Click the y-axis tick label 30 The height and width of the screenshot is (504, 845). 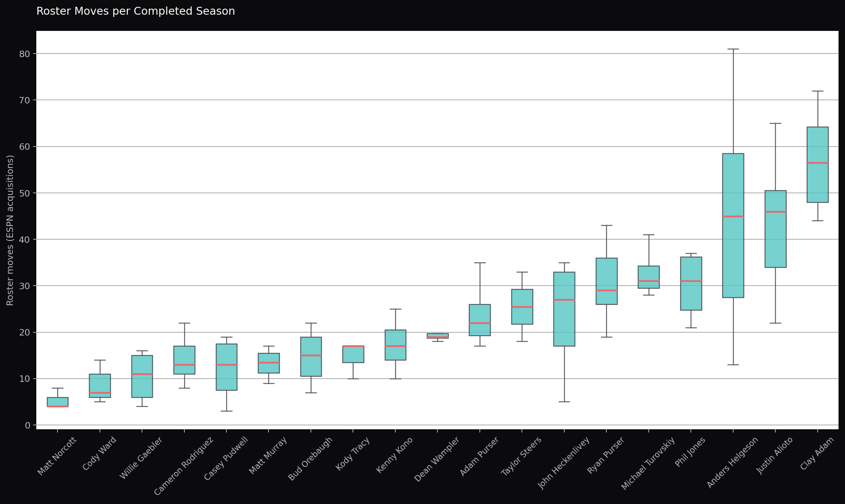point(24,286)
